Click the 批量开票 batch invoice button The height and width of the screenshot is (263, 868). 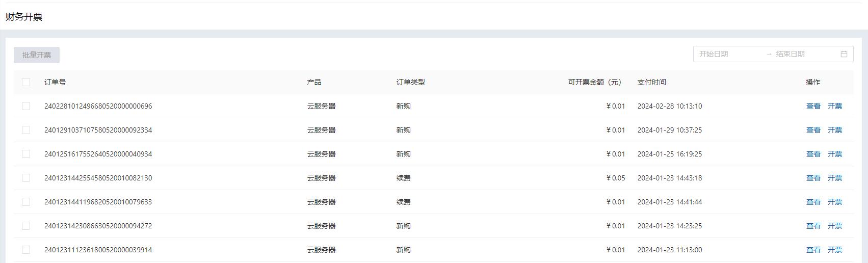point(37,55)
